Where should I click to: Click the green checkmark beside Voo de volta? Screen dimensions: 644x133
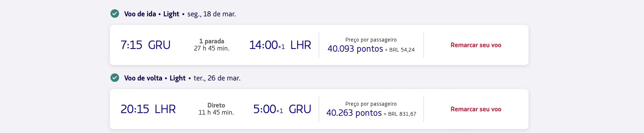pos(115,78)
